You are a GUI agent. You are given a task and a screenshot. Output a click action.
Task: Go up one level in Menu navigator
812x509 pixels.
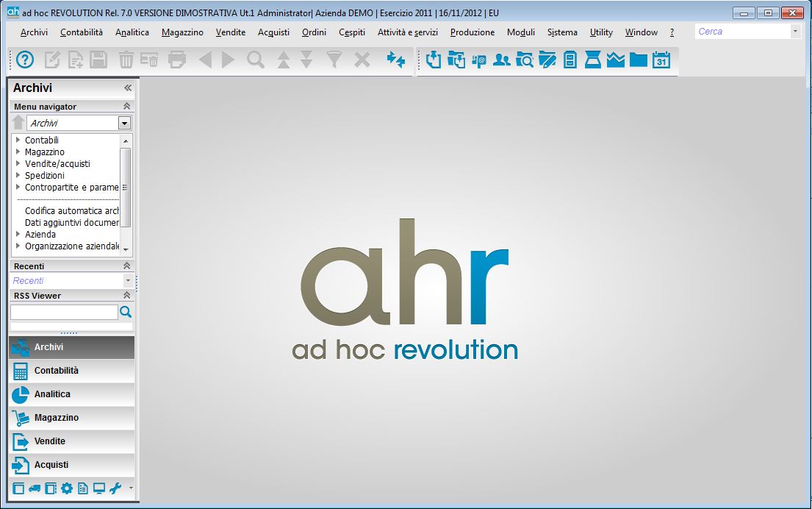click(x=18, y=123)
